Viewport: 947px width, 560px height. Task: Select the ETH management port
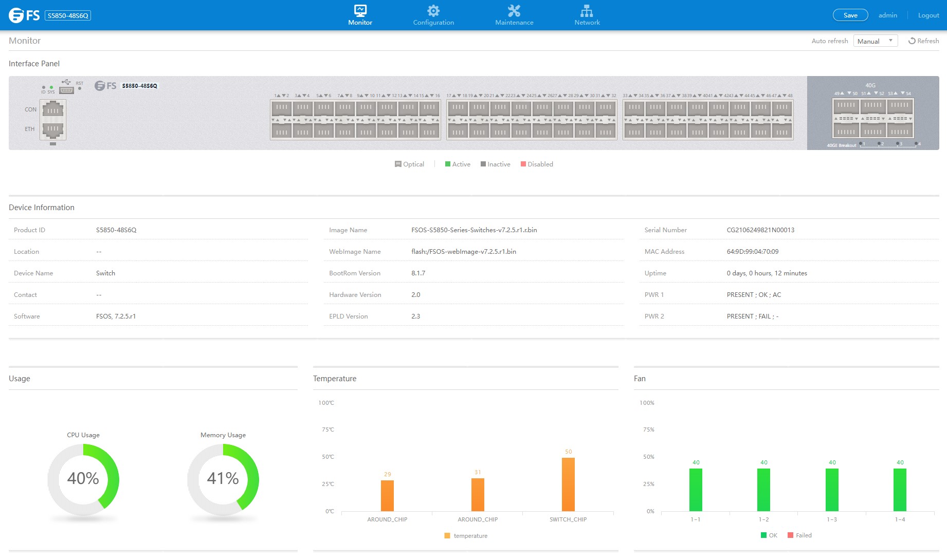[52, 129]
